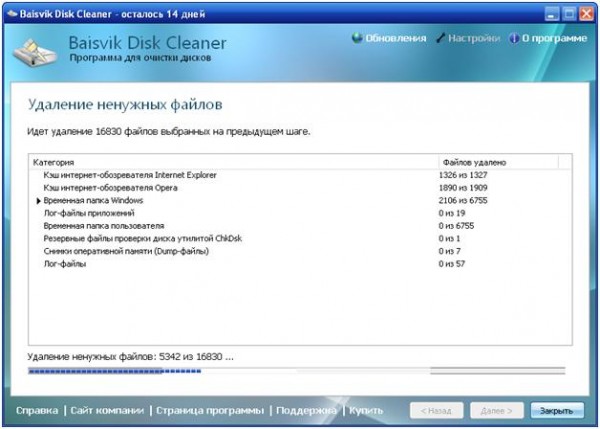The image size is (600, 429).
Task: Open Справка help link
Action: pyautogui.click(x=37, y=410)
